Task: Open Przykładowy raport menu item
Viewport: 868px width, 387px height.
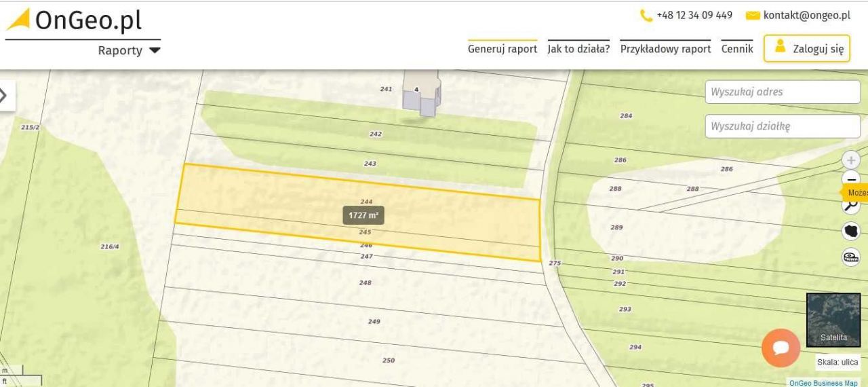Action: [665, 49]
